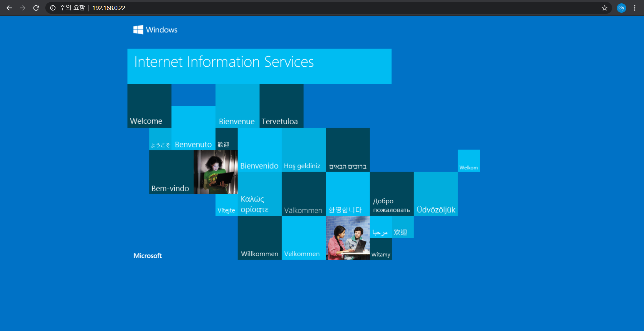Screen dimensions: 644x331
Task: Click the Witamy tile
Action: click(x=381, y=249)
